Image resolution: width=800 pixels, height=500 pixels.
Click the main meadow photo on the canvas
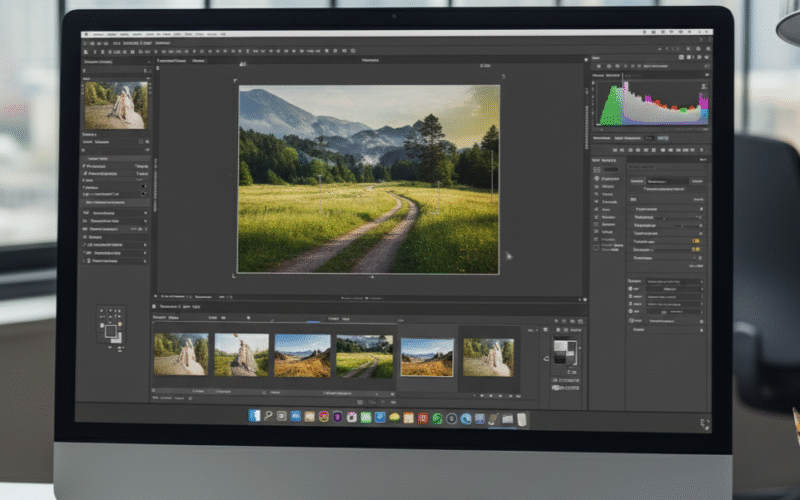369,179
